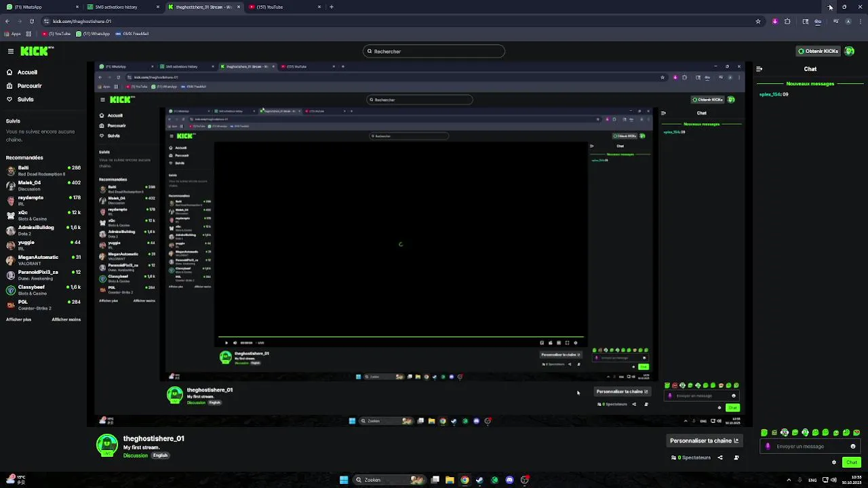View the 0 Spectateurs viewer count
The image size is (868, 488).
(691, 457)
